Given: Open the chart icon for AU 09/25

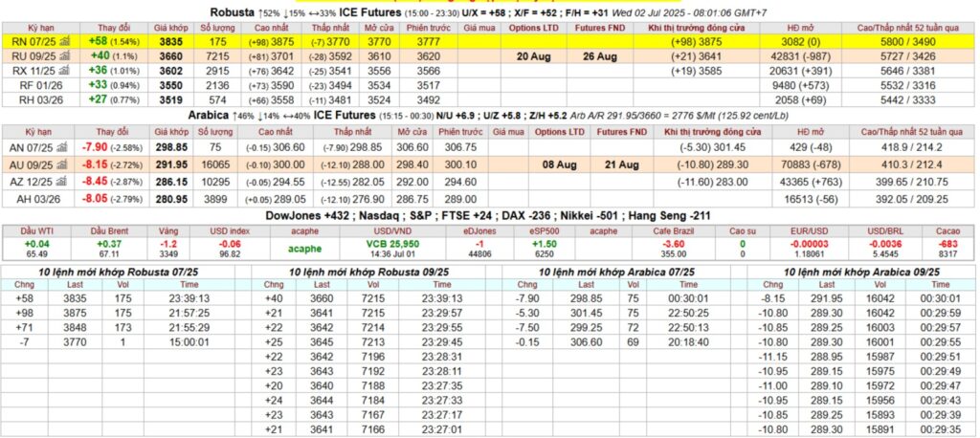Looking at the screenshot, I should pos(62,164).
